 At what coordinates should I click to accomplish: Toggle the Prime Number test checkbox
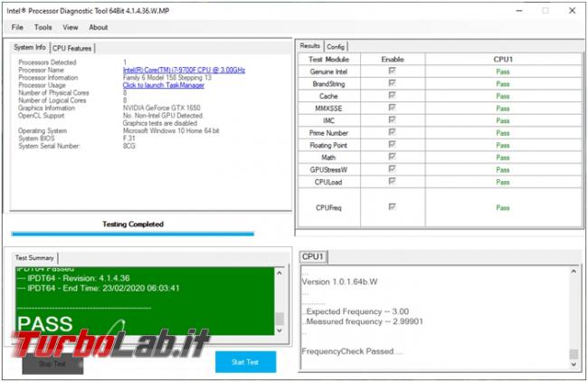point(393,132)
